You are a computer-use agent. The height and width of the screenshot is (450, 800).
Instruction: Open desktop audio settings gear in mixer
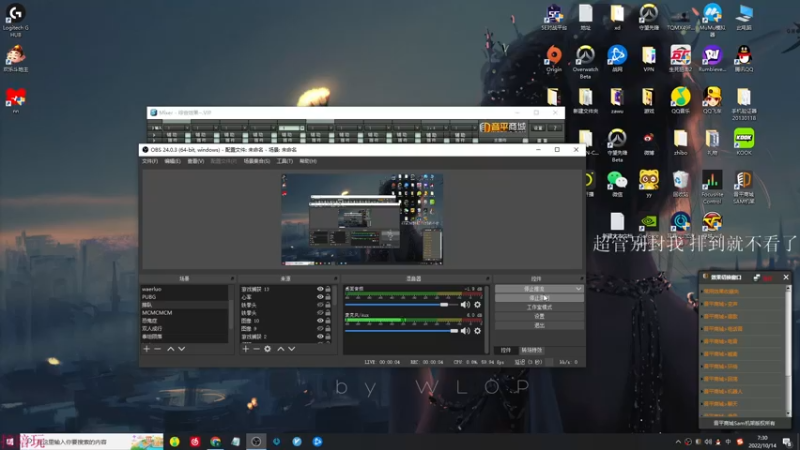point(478,305)
